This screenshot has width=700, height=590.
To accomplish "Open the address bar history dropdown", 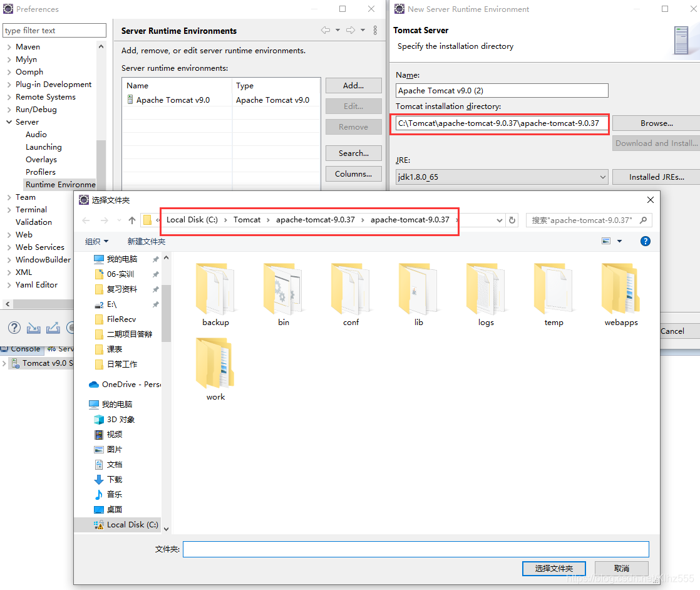I will (x=499, y=220).
